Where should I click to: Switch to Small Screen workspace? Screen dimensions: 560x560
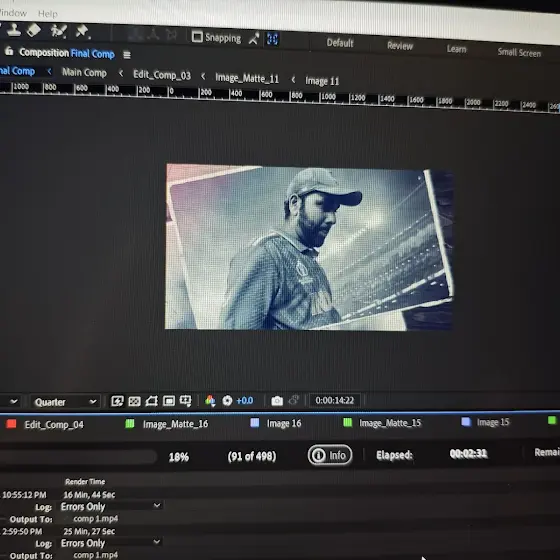(519, 52)
